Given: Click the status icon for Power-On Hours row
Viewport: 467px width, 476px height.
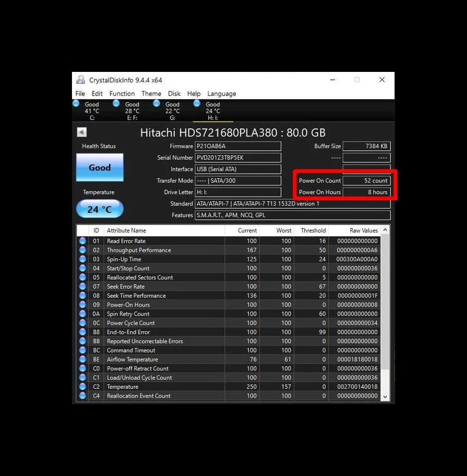Looking at the screenshot, I should 82,304.
